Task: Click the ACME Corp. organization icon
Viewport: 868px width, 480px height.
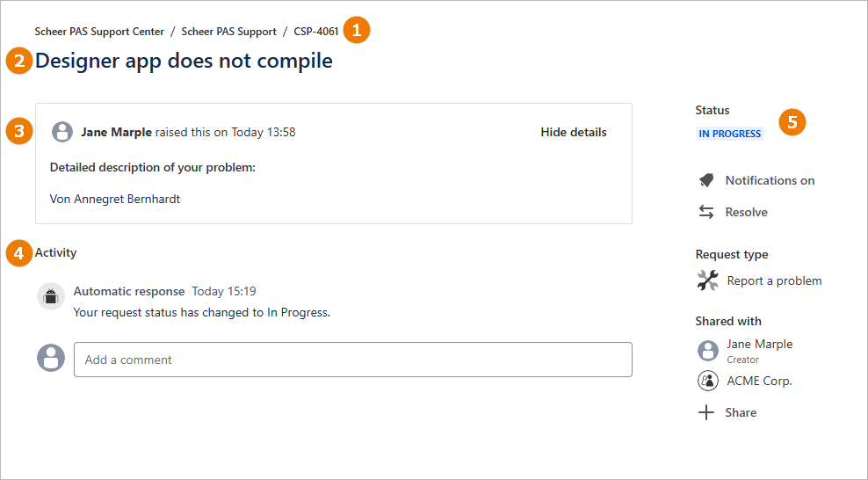Action: click(708, 381)
